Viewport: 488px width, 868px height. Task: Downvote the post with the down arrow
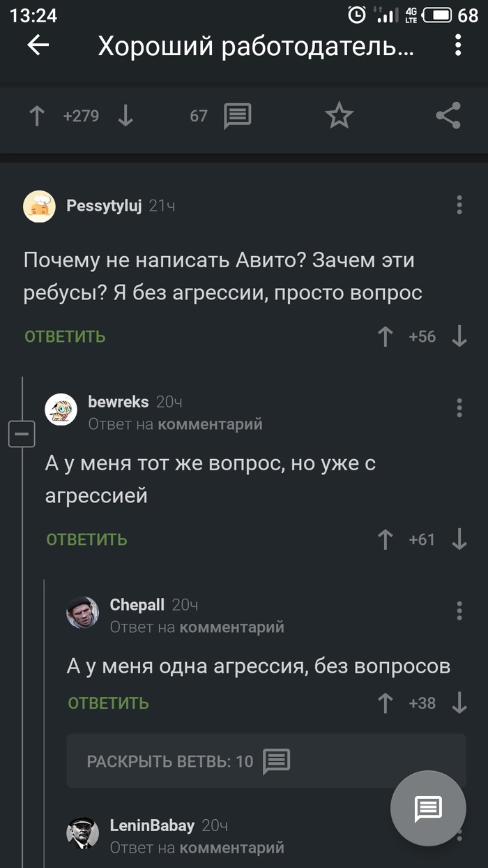[x=125, y=116]
